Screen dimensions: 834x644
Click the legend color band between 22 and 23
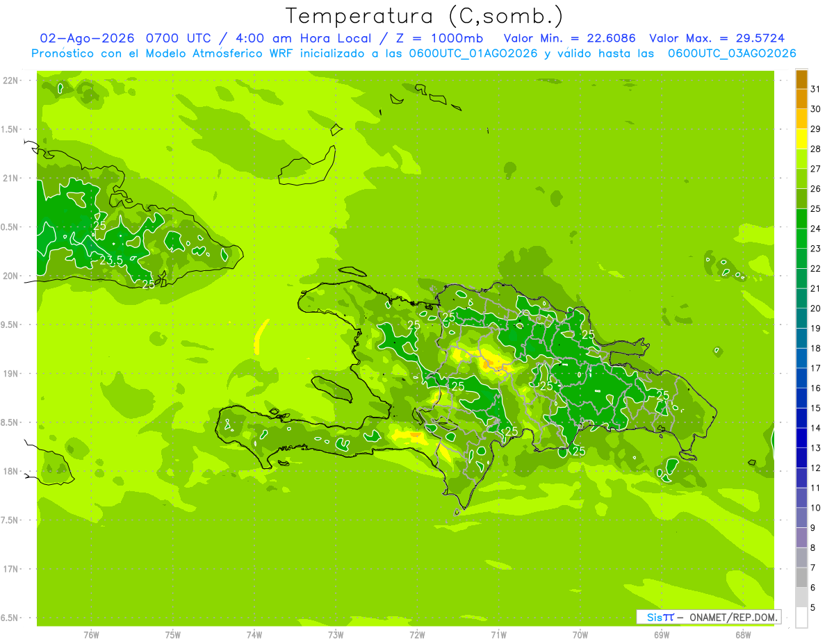point(801,258)
